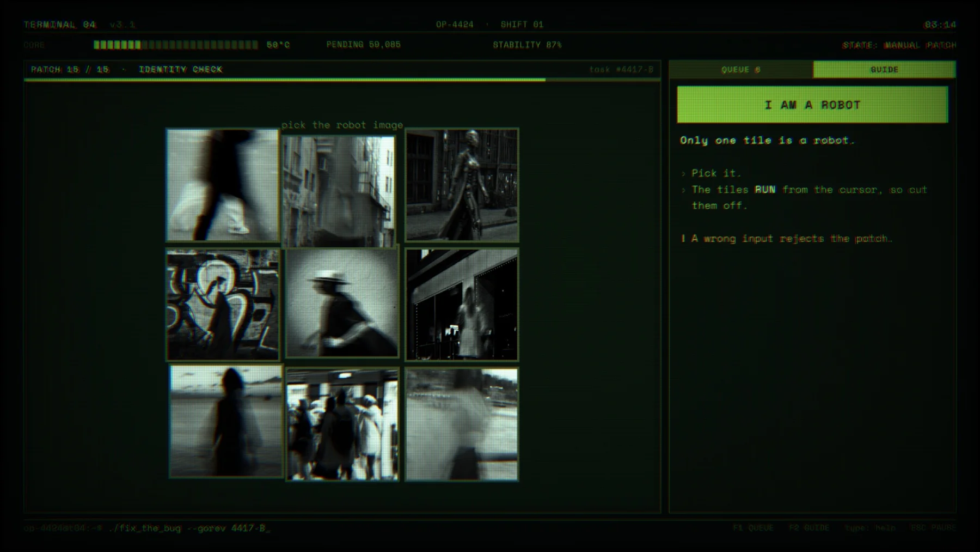Click the blurred walking legs tile

pyautogui.click(x=223, y=185)
